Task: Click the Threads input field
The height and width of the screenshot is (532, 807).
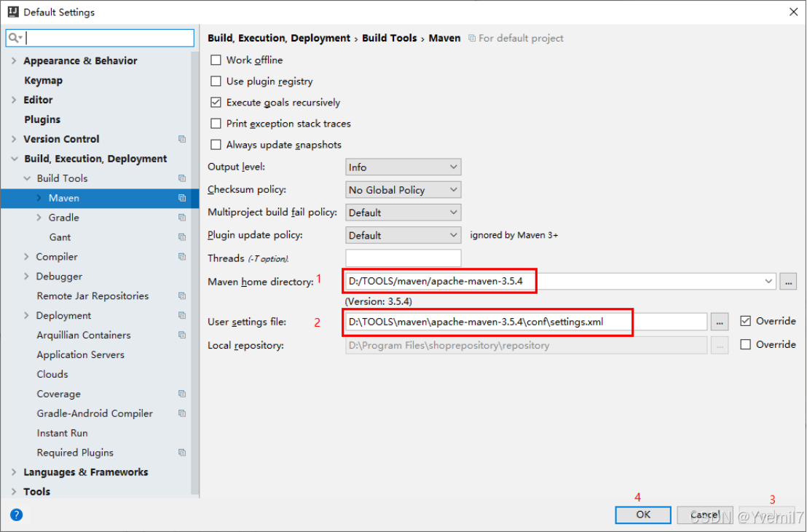Action: click(403, 258)
